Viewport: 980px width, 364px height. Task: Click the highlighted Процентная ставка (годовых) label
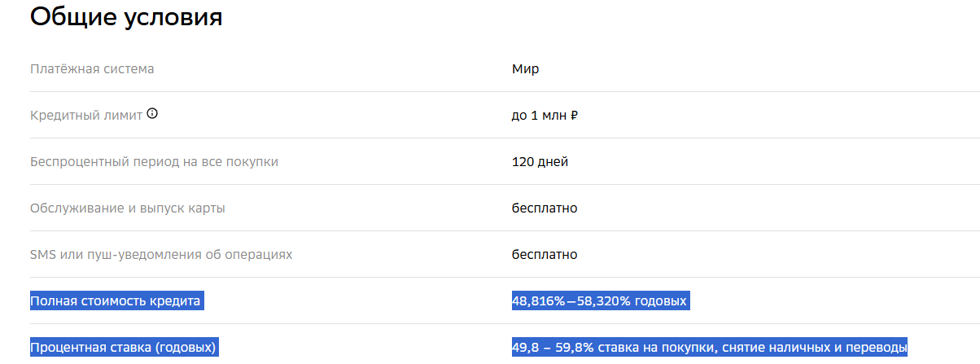click(123, 348)
